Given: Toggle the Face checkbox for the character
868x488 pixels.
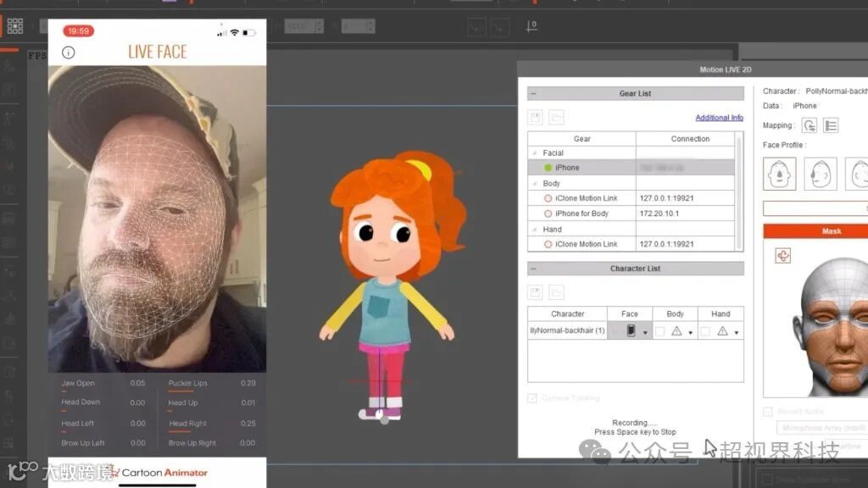Looking at the screenshot, I should (x=615, y=331).
